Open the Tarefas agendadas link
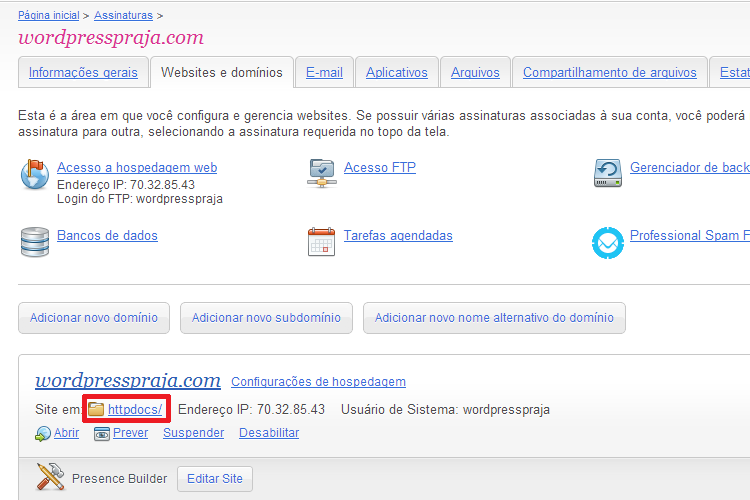The width and height of the screenshot is (750, 500). tap(398, 235)
